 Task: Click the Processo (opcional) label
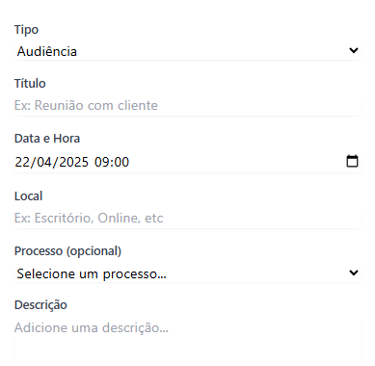(68, 251)
